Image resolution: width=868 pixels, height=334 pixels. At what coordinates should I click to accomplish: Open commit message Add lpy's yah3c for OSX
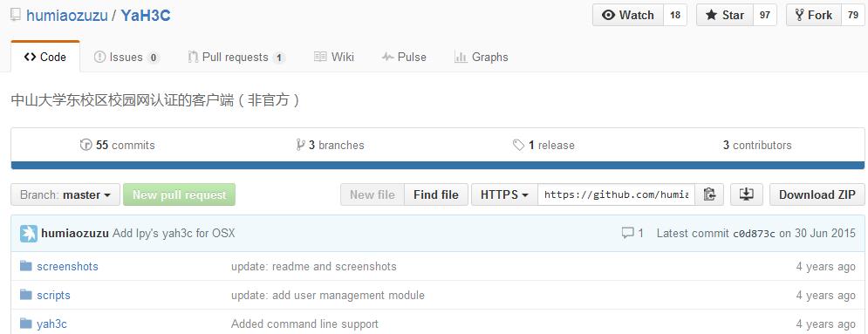click(174, 234)
